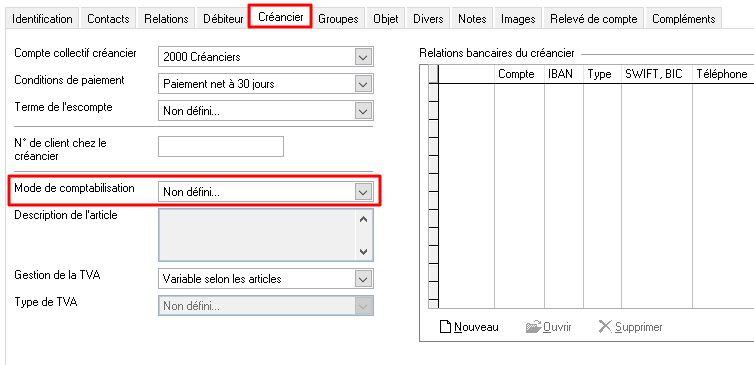754x365 pixels.
Task: Click the IBAN column header
Action: pyautogui.click(x=564, y=74)
